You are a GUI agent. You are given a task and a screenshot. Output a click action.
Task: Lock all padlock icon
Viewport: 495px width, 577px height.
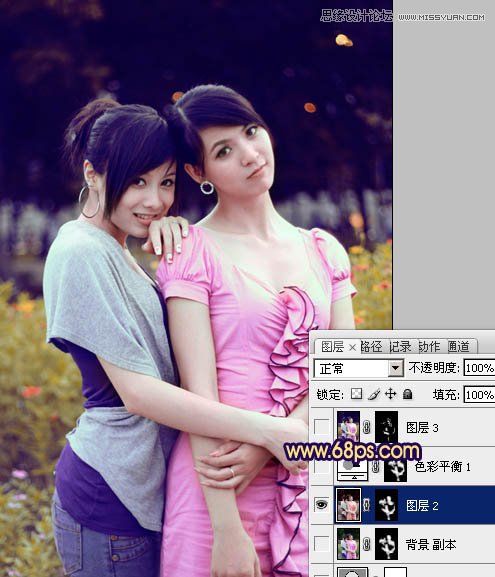pos(407,394)
